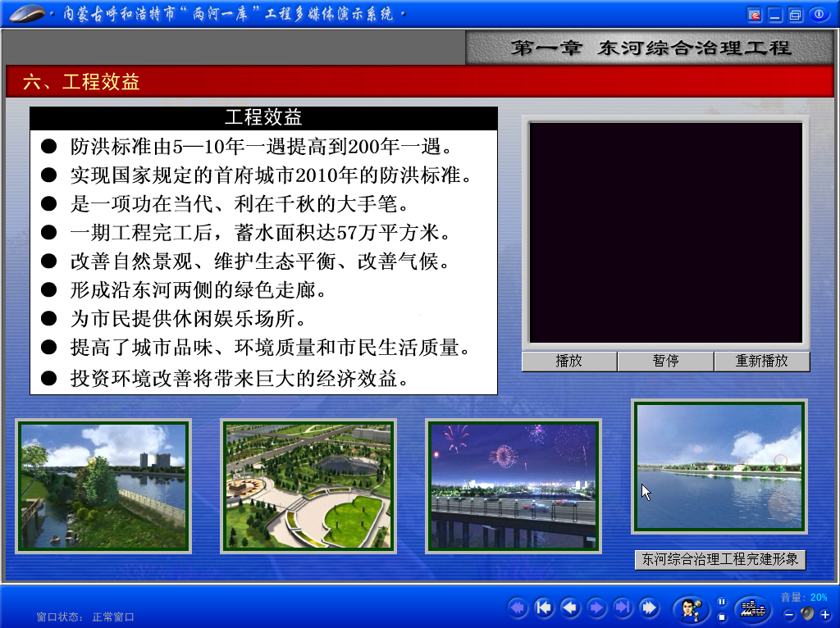The image size is (840, 628).
Task: Click the line 提高了城市品味、环境质量和市民生活质量
Action: [271, 348]
